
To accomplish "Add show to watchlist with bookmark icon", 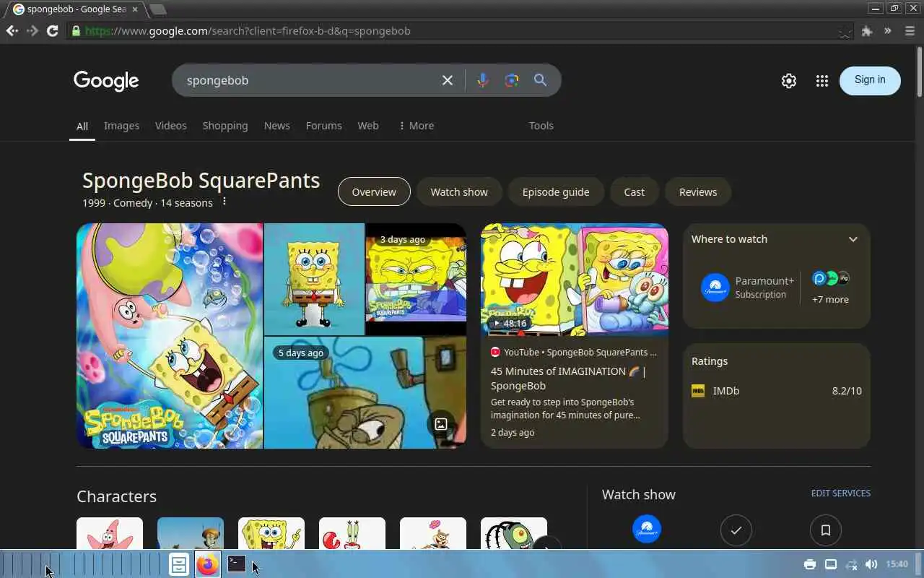I will point(826,530).
